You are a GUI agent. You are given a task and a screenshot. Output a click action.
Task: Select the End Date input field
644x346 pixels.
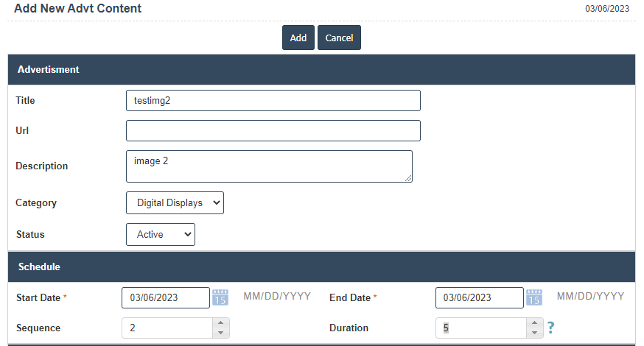point(480,297)
